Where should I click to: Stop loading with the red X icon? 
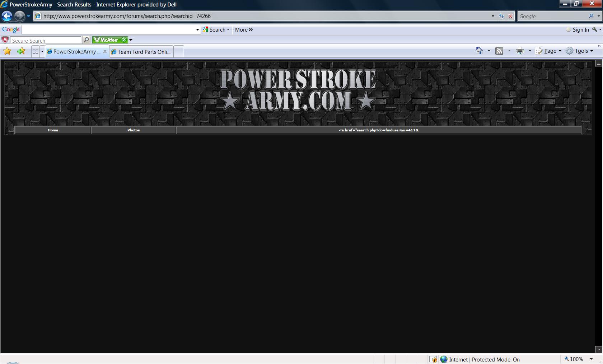point(510,16)
